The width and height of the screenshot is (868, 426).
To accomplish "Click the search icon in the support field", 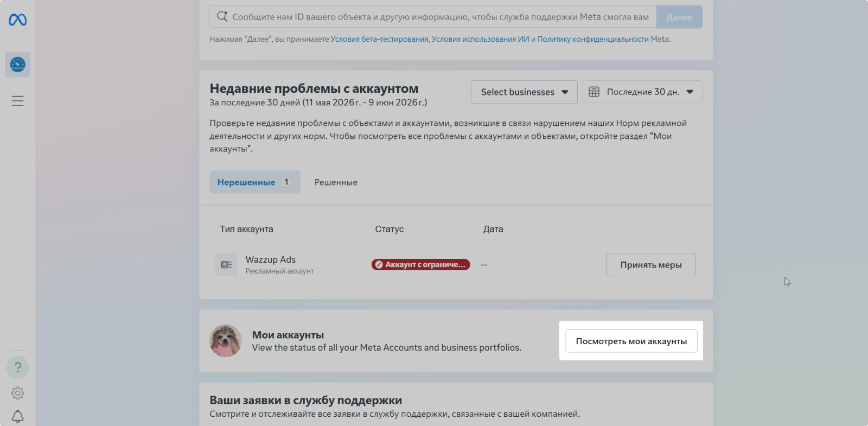I will point(222,17).
